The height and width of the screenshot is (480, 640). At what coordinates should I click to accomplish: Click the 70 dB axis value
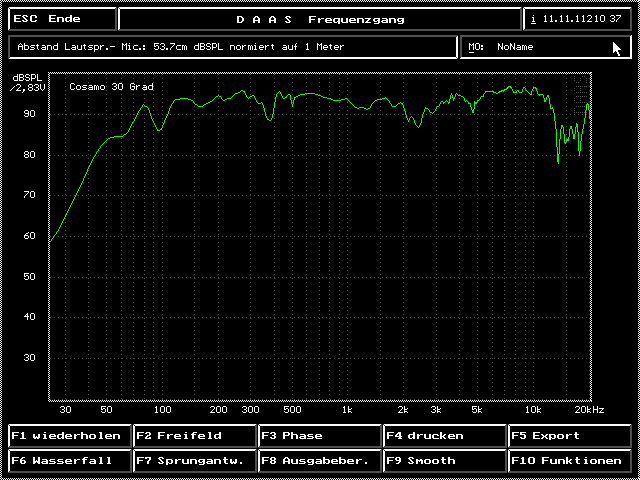(29, 195)
